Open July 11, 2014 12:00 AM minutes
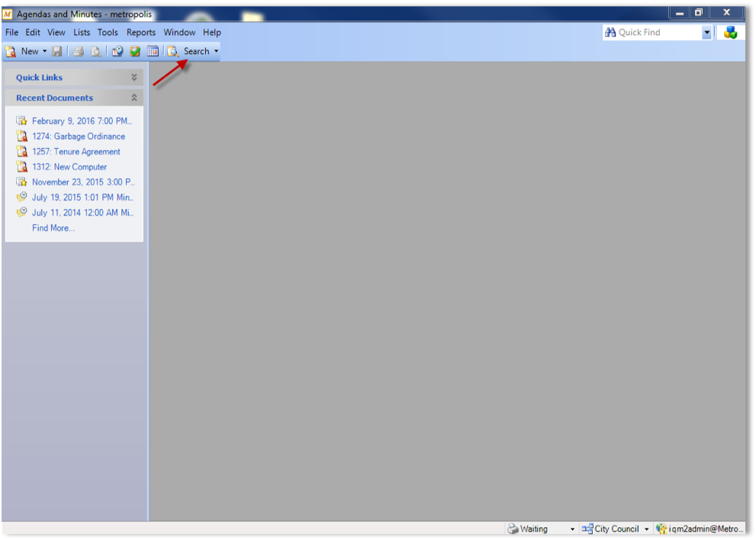 click(x=82, y=213)
